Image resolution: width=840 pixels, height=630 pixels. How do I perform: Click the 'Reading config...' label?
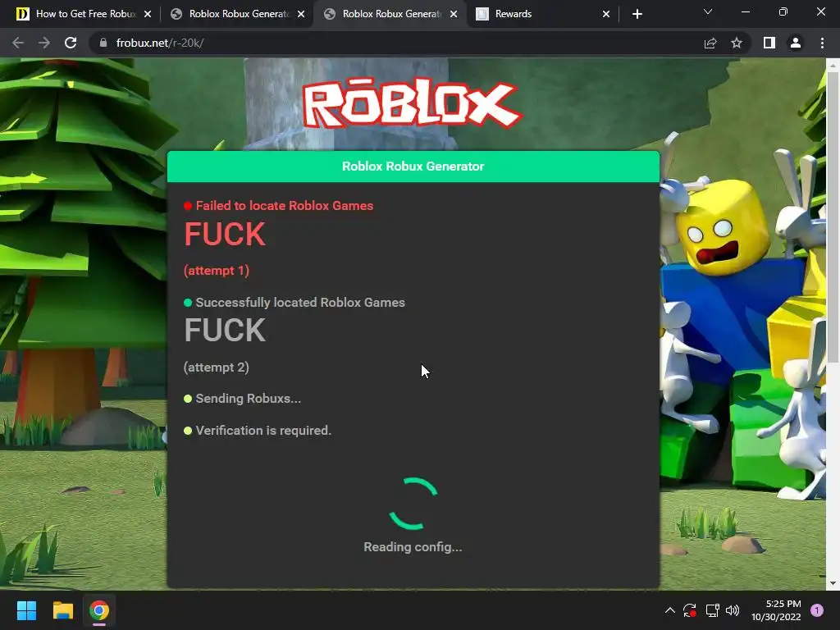tap(413, 547)
